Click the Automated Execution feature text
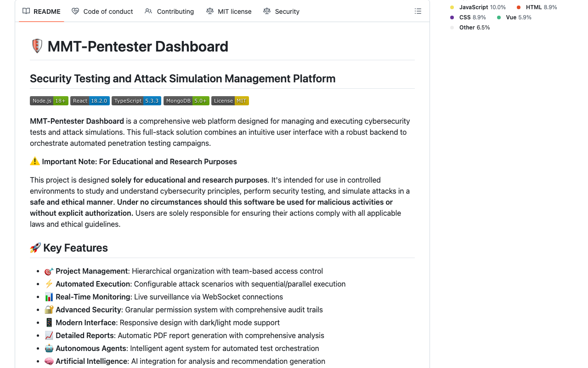 200,284
